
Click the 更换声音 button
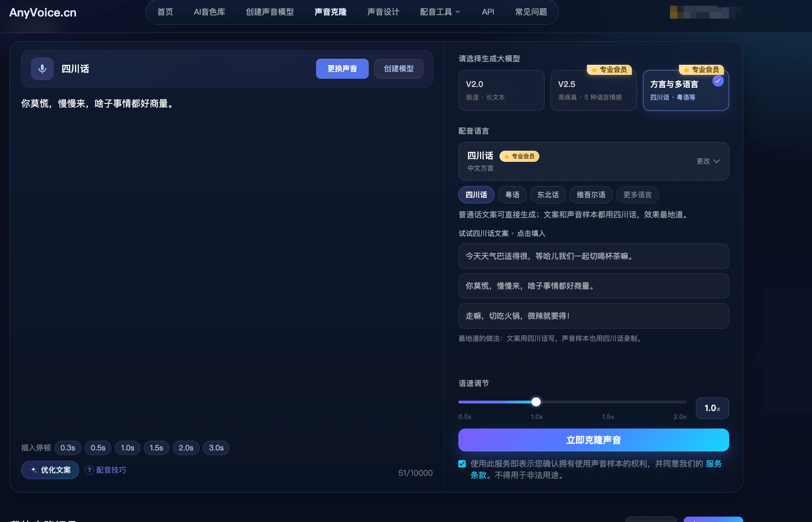(x=342, y=69)
